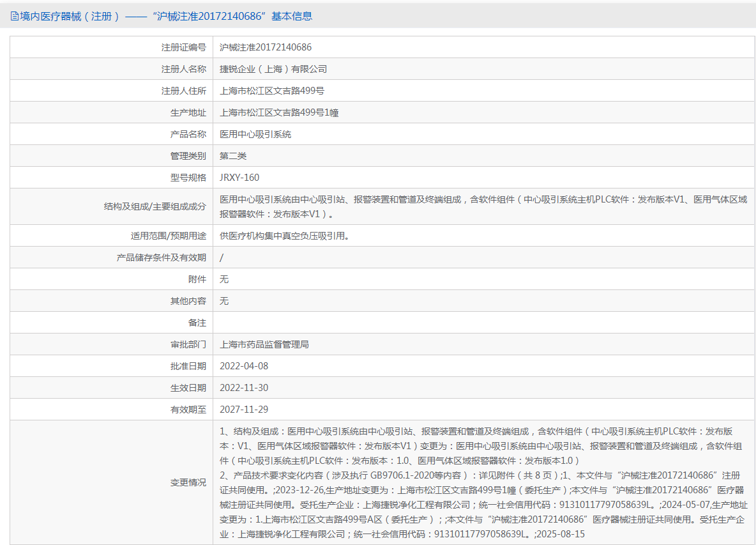Click the 管理类别 label
756x545 pixels.
pyautogui.click(x=188, y=156)
